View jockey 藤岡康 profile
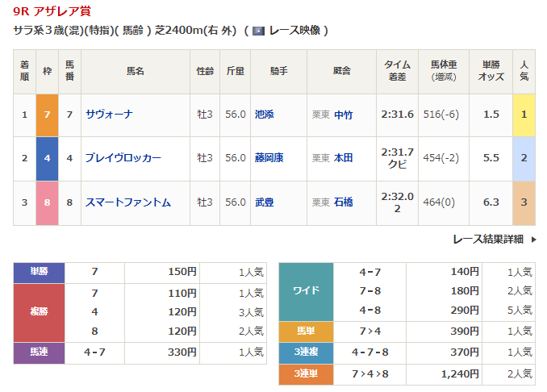Viewport: 547px width, 392px height. coord(269,158)
